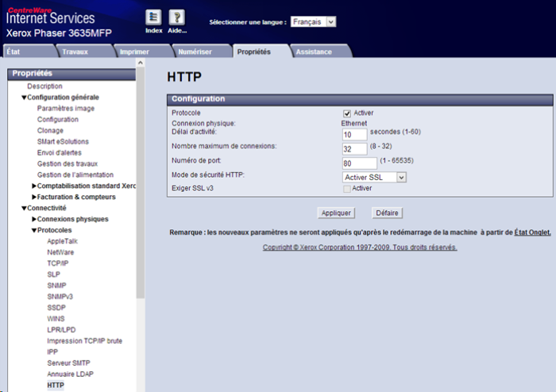Open the language selection dropdown
This screenshot has height=392, width=556.
click(313, 22)
